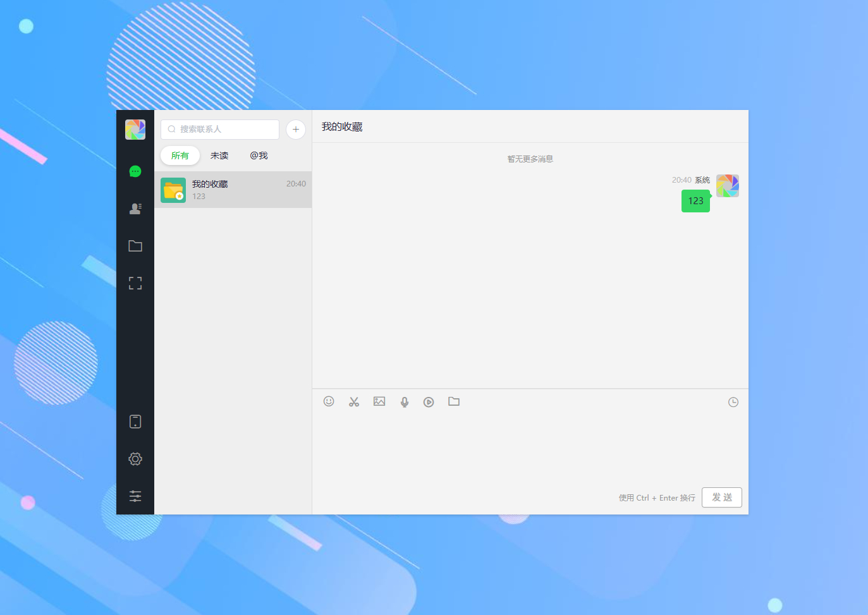Viewport: 868px width, 615px height.
Task: Open the chat messages sidebar icon
Action: point(135,171)
